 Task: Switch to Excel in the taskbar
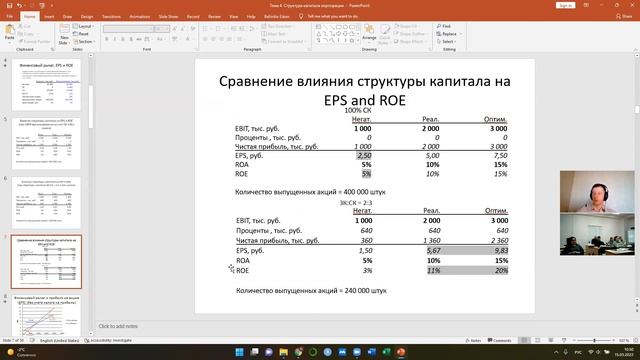click(386, 352)
